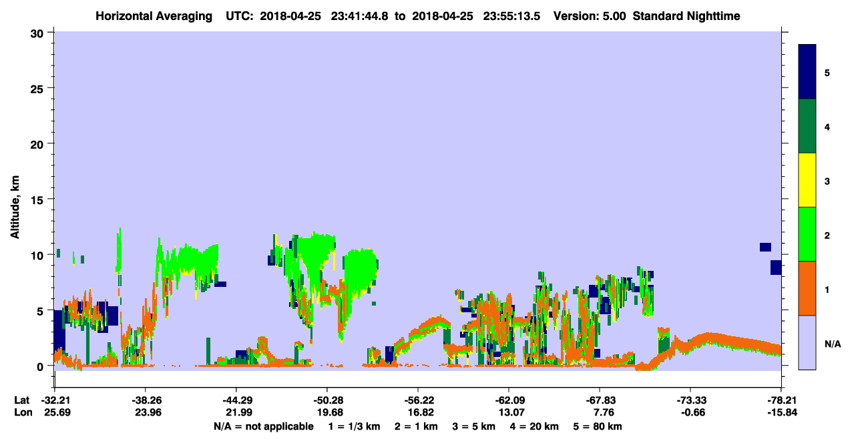The image size is (868, 445).
Task: Select latitude value "-67.83"
Action: [x=599, y=400]
